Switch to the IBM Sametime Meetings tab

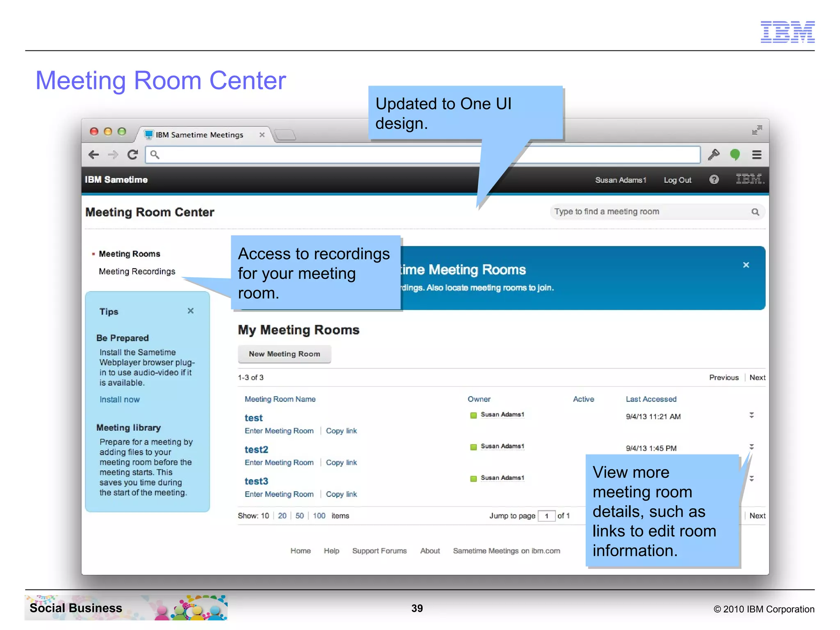[199, 135]
